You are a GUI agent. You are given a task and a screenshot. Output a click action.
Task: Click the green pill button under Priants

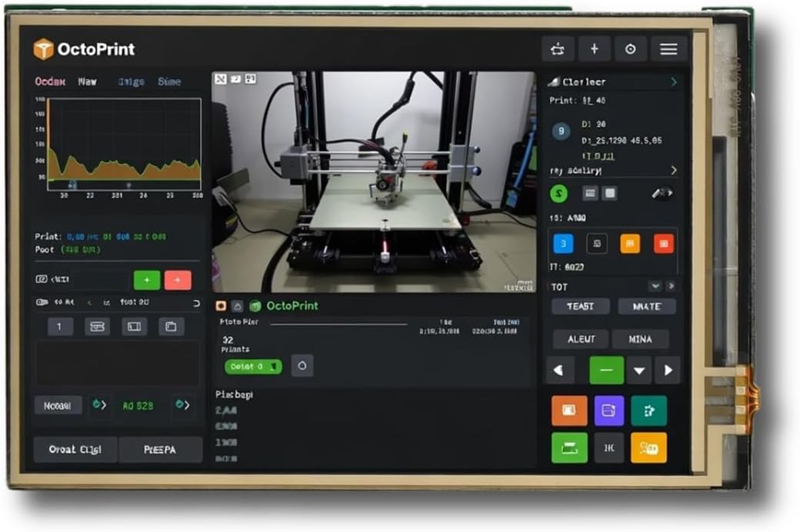pos(253,366)
